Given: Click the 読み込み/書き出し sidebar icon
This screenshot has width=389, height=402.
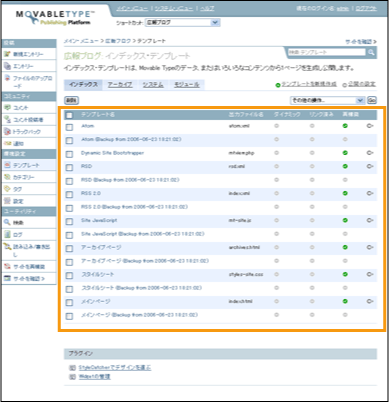Looking at the screenshot, I should 7,247.
